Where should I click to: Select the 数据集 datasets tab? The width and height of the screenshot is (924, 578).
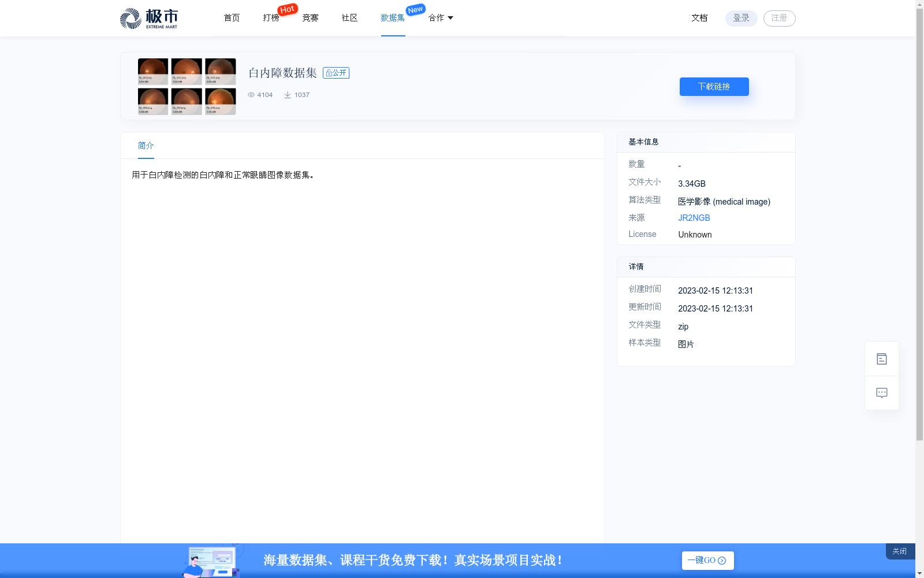[393, 18]
